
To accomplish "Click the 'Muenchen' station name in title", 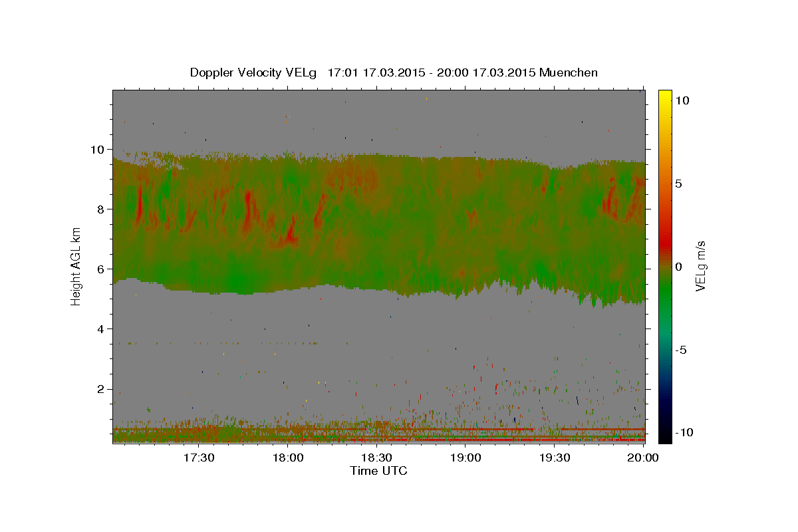I will 569,72.
